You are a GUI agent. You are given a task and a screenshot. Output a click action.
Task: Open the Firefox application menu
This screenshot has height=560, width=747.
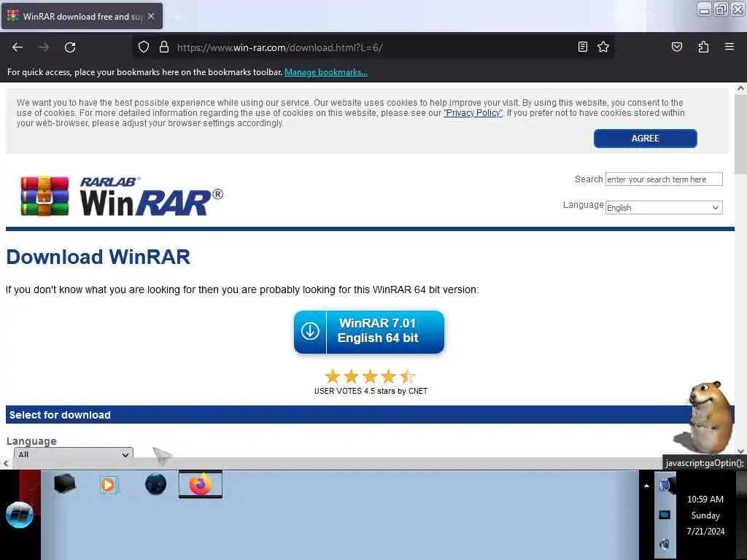tap(729, 47)
